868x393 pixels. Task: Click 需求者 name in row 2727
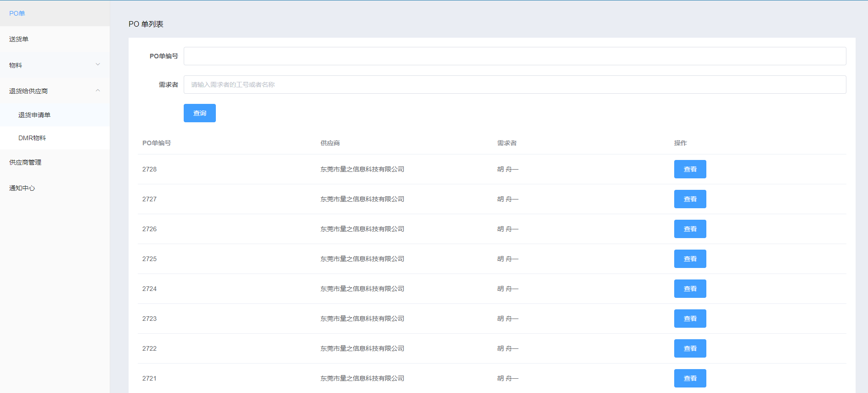pyautogui.click(x=508, y=199)
